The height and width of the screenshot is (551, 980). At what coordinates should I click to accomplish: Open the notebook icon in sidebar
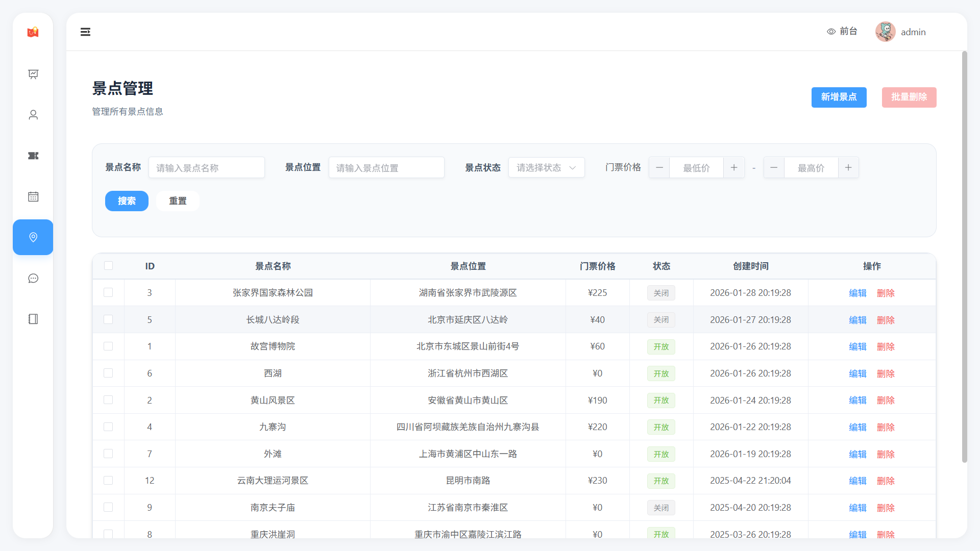33,319
